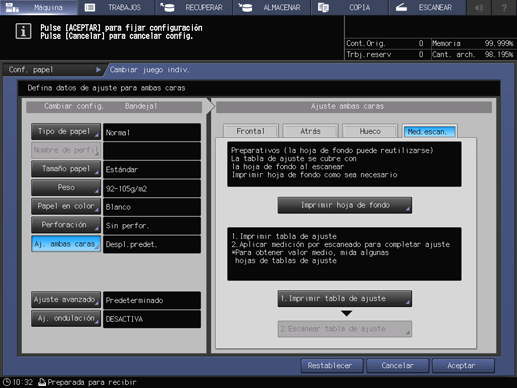517x388 pixels.
Task: Click the DESACTIVA value
Action: click(x=152, y=319)
